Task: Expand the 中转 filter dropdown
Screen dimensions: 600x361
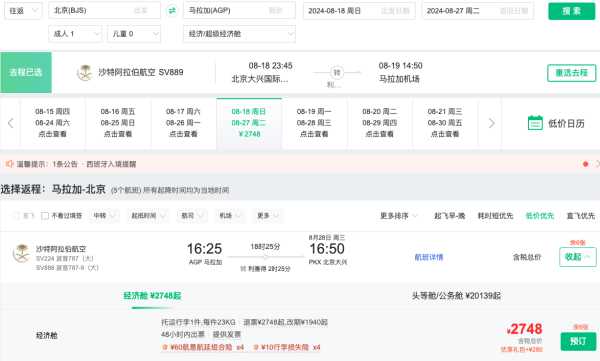Action: (x=104, y=216)
